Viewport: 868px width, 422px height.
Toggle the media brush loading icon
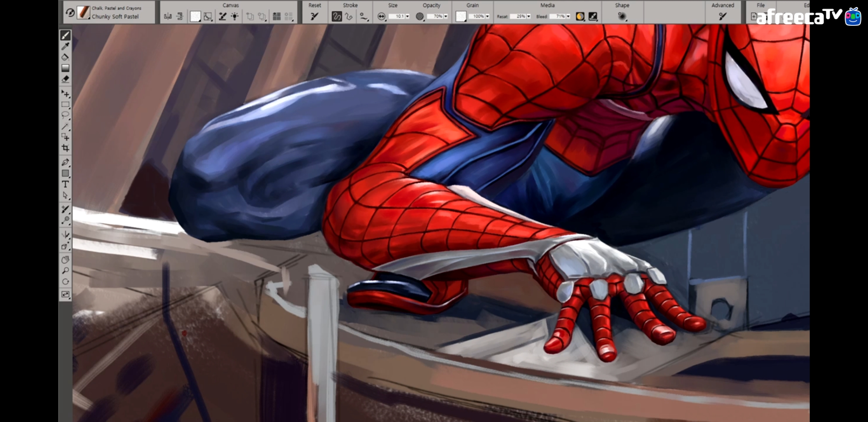point(593,16)
